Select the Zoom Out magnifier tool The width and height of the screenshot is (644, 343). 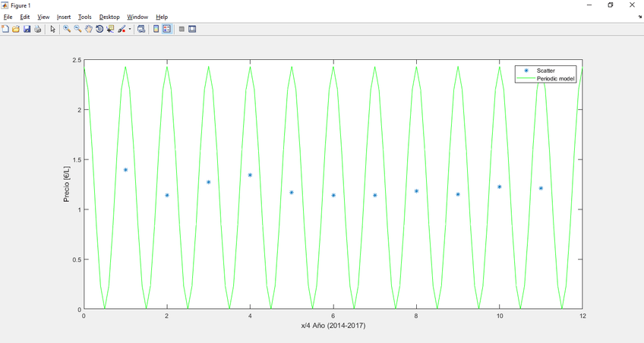coord(77,30)
